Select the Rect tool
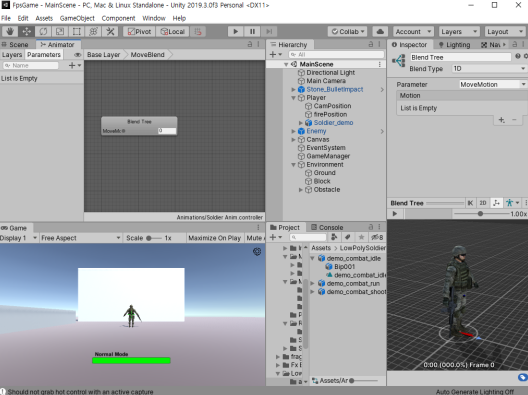528x395 pixels. click(77, 32)
